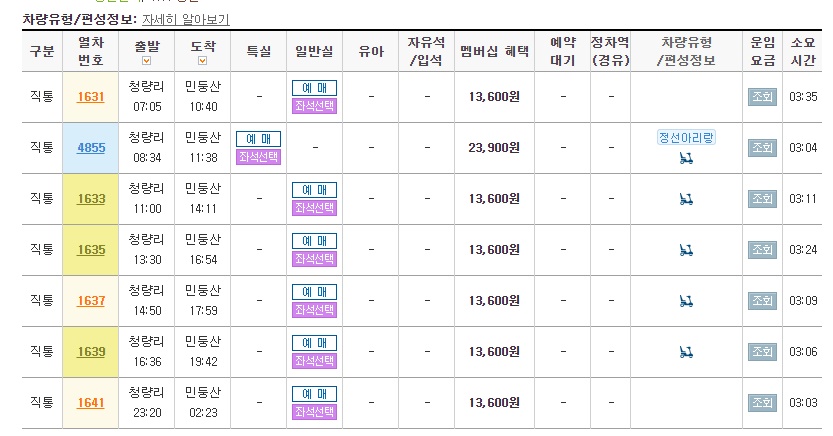Open train number 1641 details
The width and height of the screenshot is (833, 436).
pos(91,403)
